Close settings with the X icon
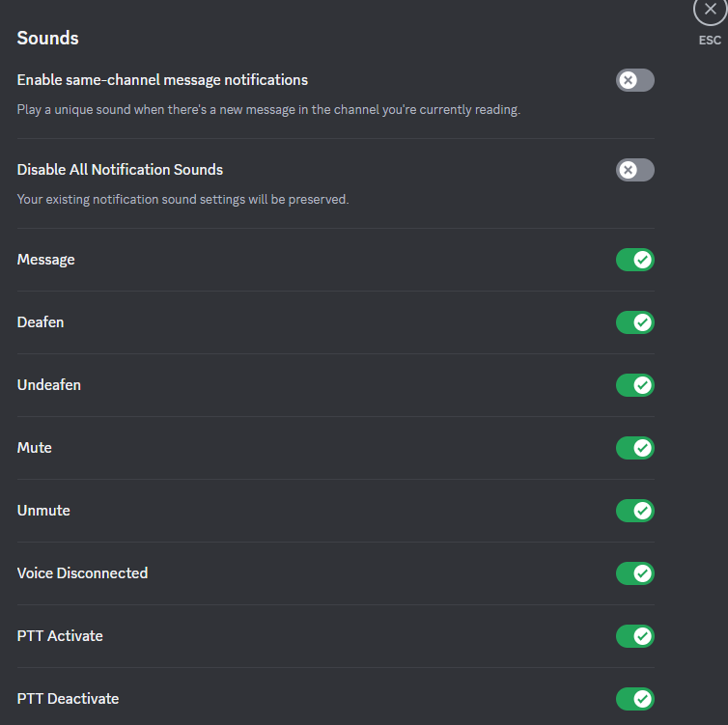 [711, 10]
